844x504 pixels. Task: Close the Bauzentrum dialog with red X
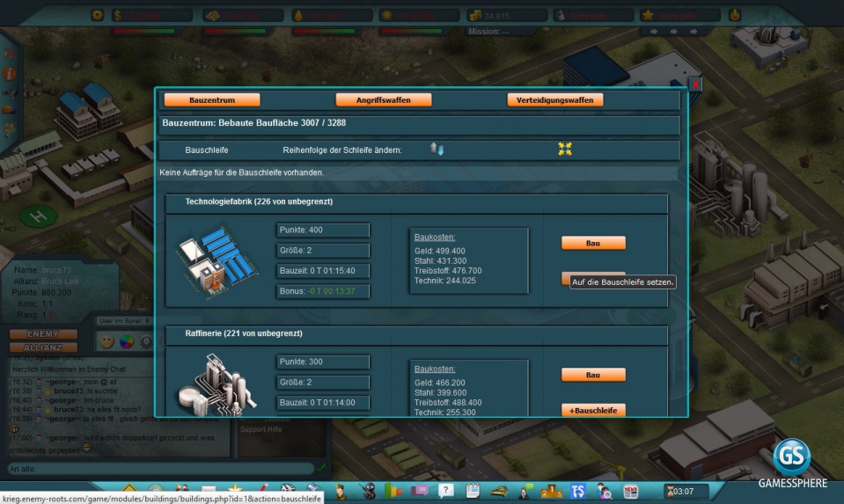point(695,84)
